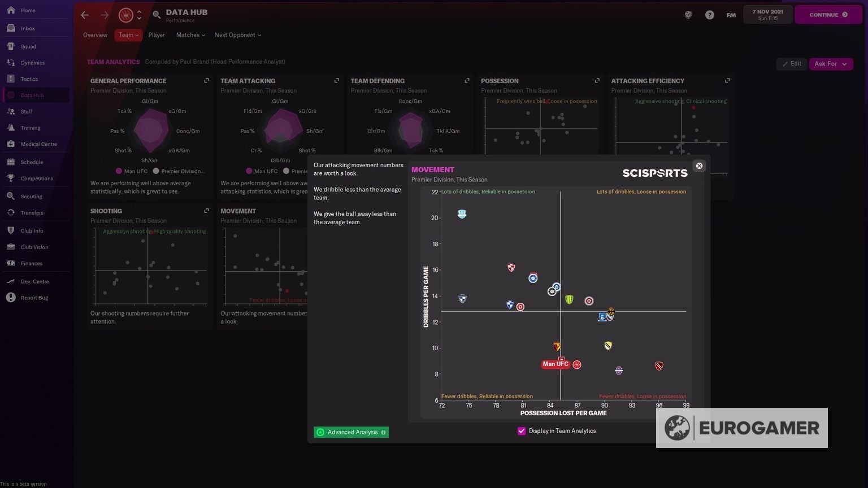This screenshot has width=868, height=488.
Task: Click the Edit button
Action: 792,64
